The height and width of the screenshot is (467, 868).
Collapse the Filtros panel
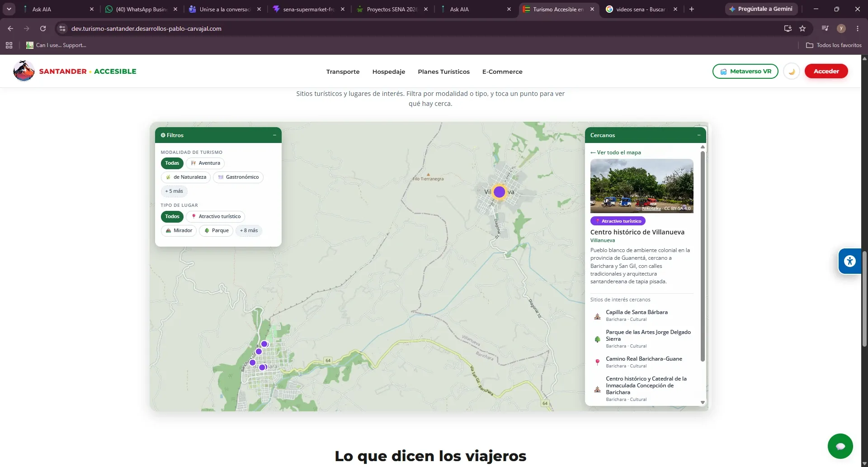[274, 135]
